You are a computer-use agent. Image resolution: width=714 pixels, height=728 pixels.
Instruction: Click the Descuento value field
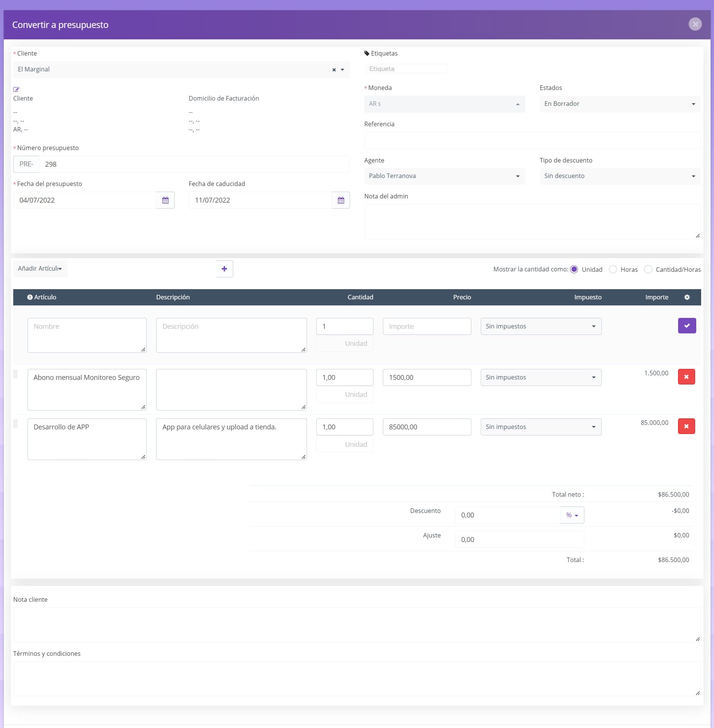[x=508, y=515]
